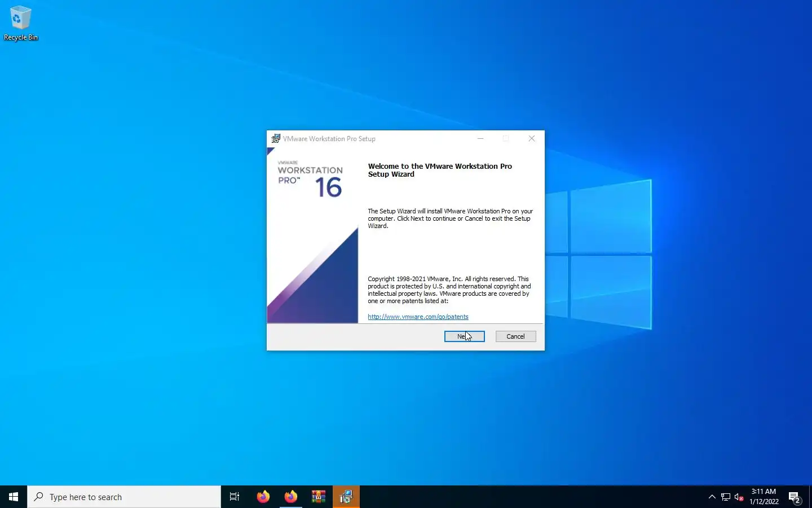
Task: Show hidden system tray icons
Action: (x=712, y=497)
